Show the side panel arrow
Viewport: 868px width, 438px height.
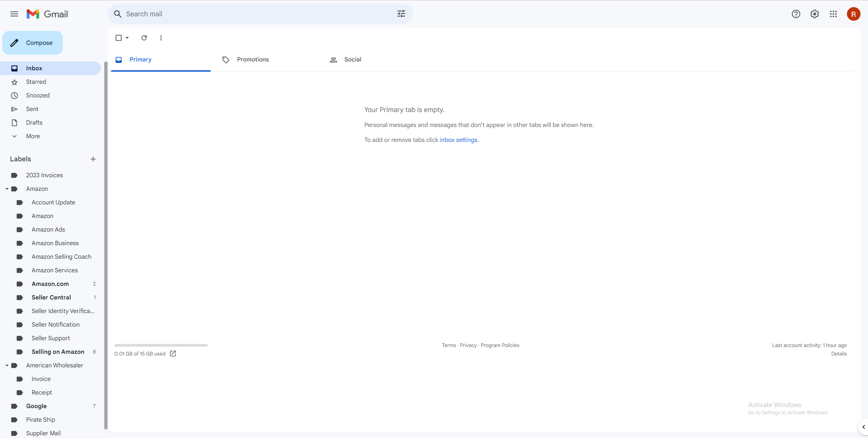tap(863, 427)
